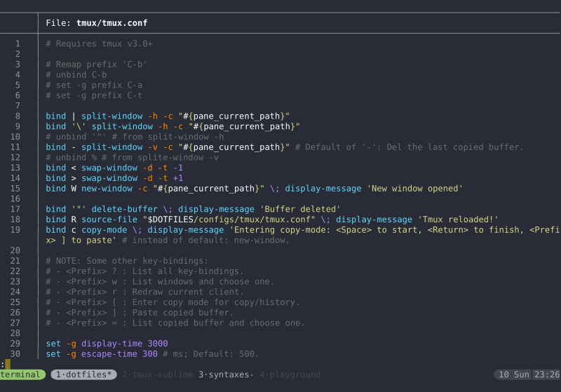This screenshot has height=392, width=561.
Task: Click the 'Tmux reloaded!' string
Action: [x=458, y=220]
